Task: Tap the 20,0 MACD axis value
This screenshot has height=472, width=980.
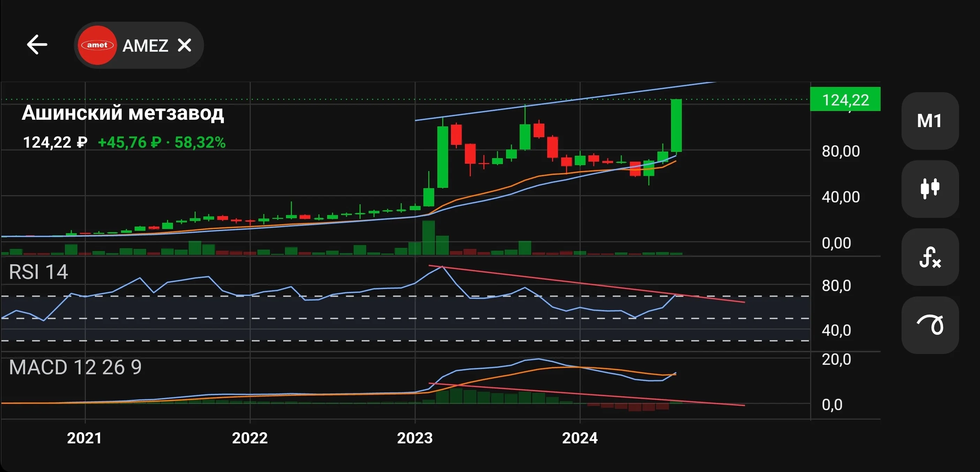Action: pos(836,359)
